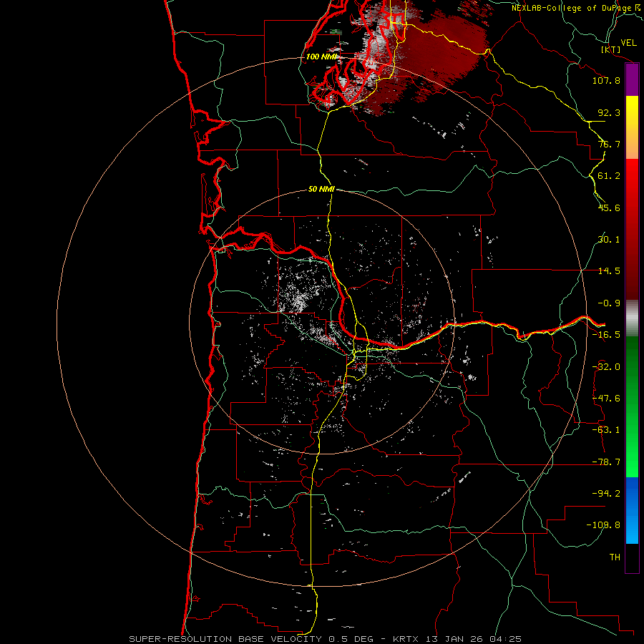Pick the gray-white segment of the color bar
Image resolution: width=644 pixels, height=644 pixels.
click(632, 318)
